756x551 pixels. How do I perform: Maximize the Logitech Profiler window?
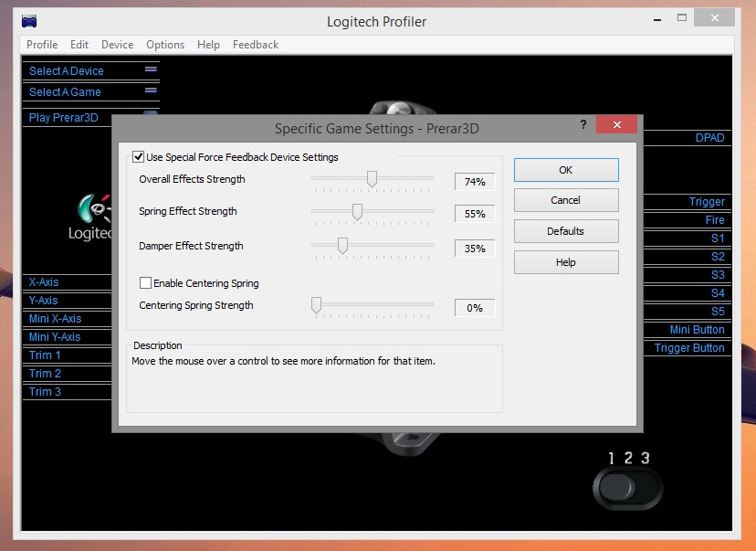(682, 18)
